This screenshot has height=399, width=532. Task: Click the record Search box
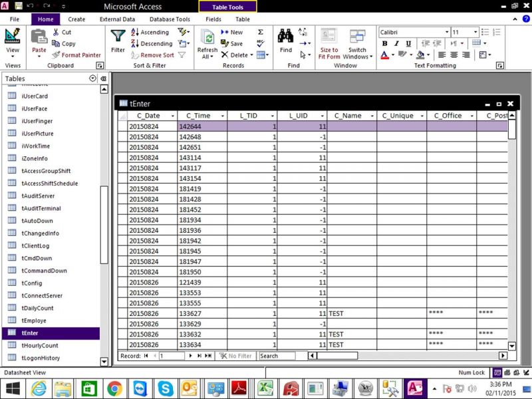tap(277, 356)
